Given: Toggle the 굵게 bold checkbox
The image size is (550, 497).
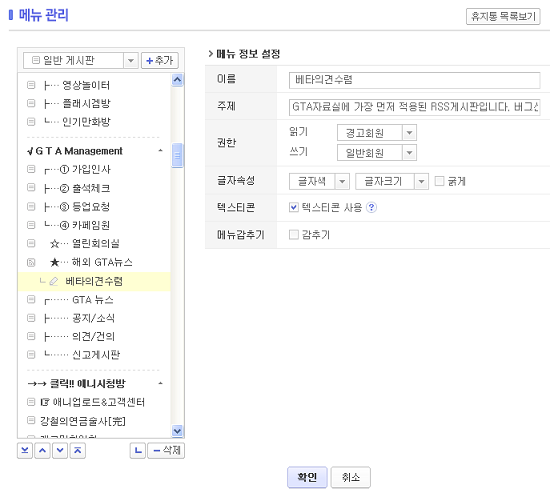Looking at the screenshot, I should (x=439, y=181).
